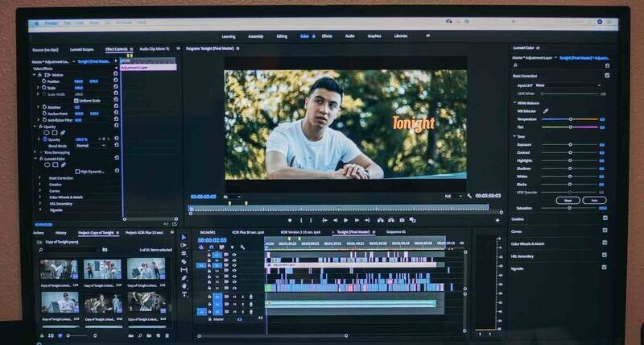Expand Basic Correction in Effect Controls
This screenshot has height=345, width=644.
(39, 178)
